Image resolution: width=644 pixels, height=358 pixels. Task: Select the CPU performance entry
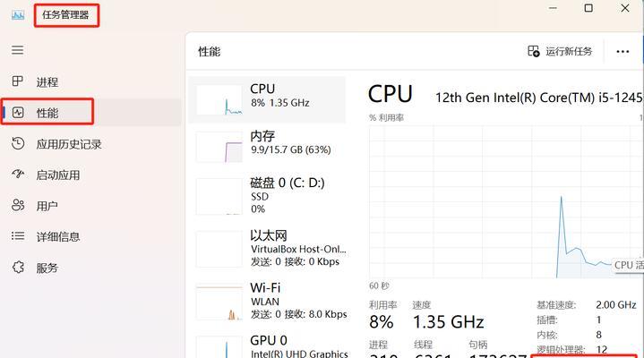(267, 99)
